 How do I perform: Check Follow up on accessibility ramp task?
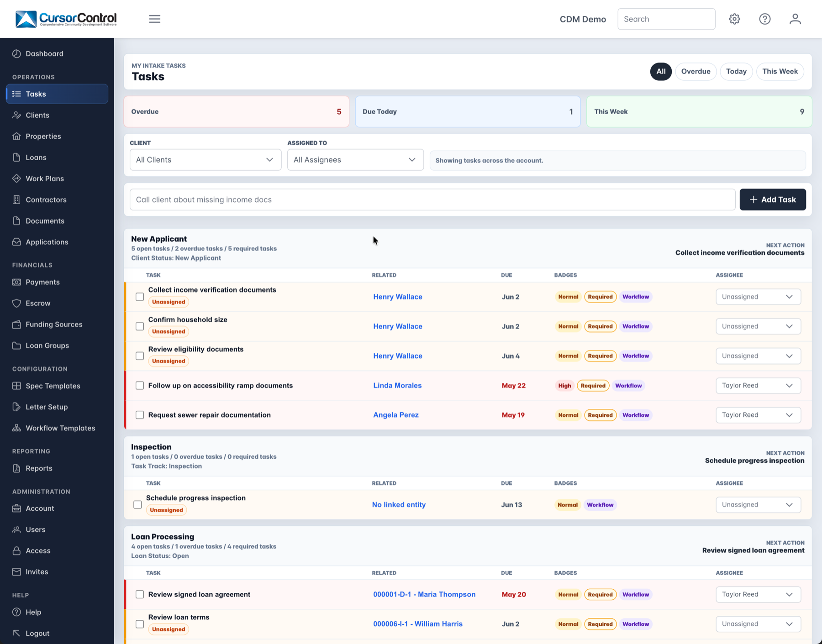coord(140,386)
